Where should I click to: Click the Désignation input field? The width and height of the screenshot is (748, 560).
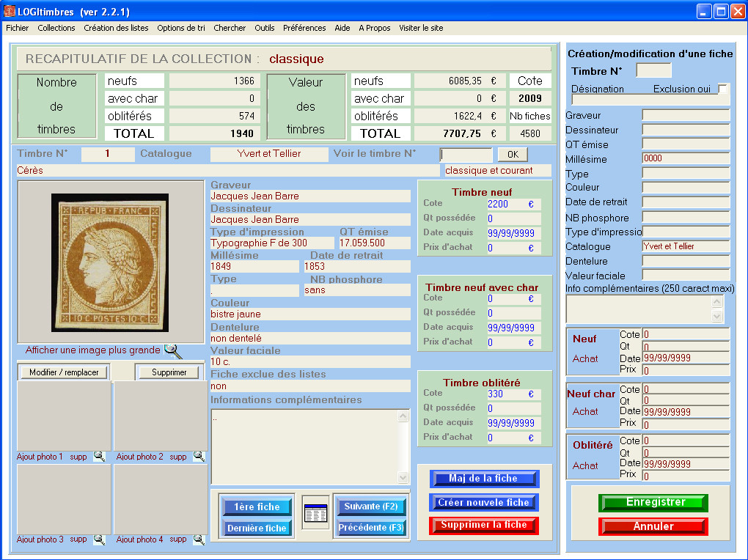[x=649, y=100]
